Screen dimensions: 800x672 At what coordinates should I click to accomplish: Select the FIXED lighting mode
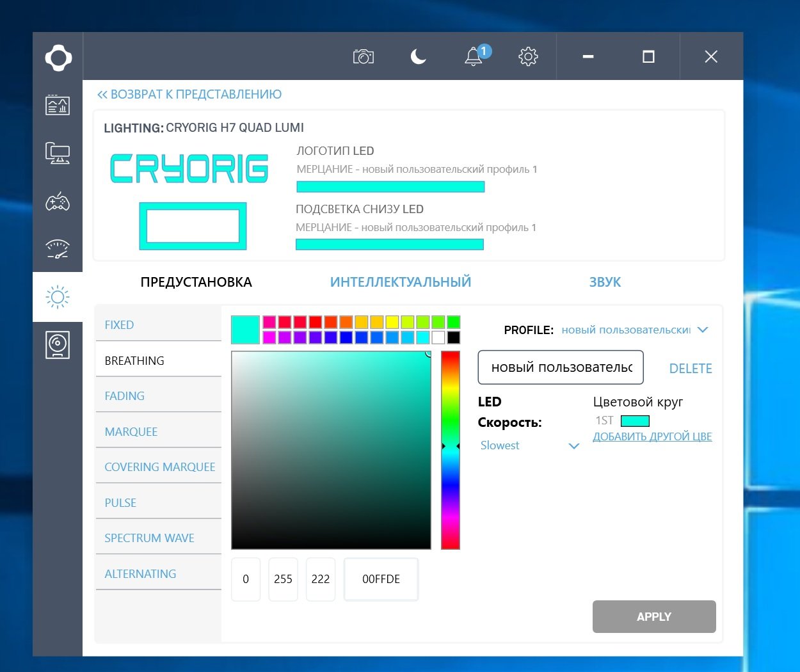coord(158,324)
